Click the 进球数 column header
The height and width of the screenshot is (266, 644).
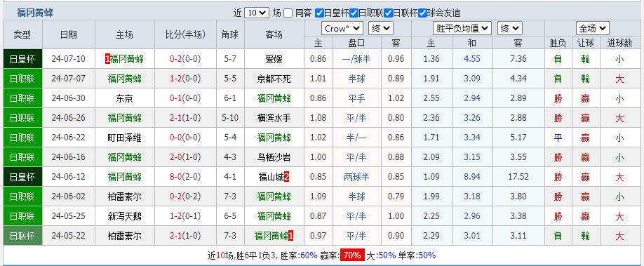[619, 43]
